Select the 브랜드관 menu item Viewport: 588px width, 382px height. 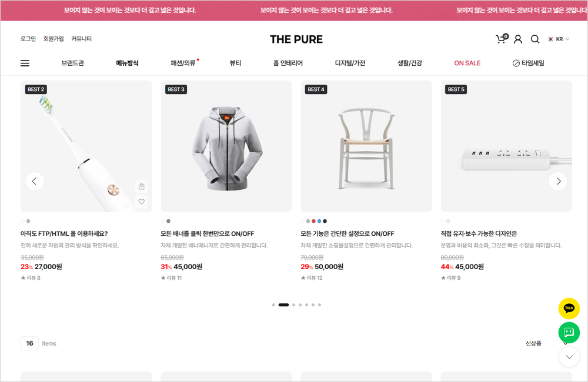pyautogui.click(x=73, y=63)
